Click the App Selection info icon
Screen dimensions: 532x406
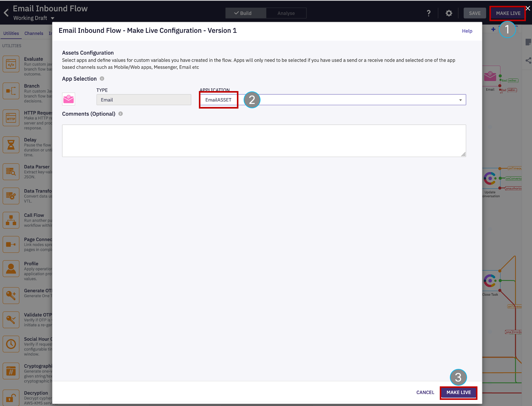pyautogui.click(x=102, y=79)
